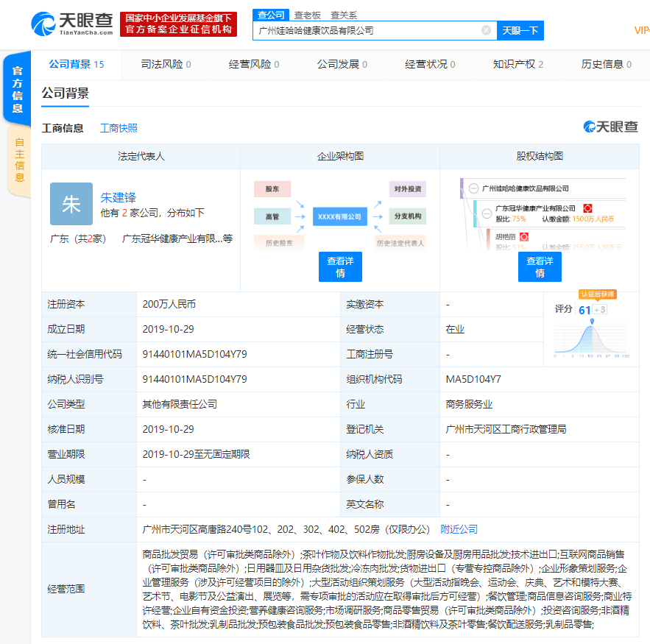The height and width of the screenshot is (644, 650).
Task: Click red icon beside 广东冠华健康产业有限公司
Action: pos(588,209)
